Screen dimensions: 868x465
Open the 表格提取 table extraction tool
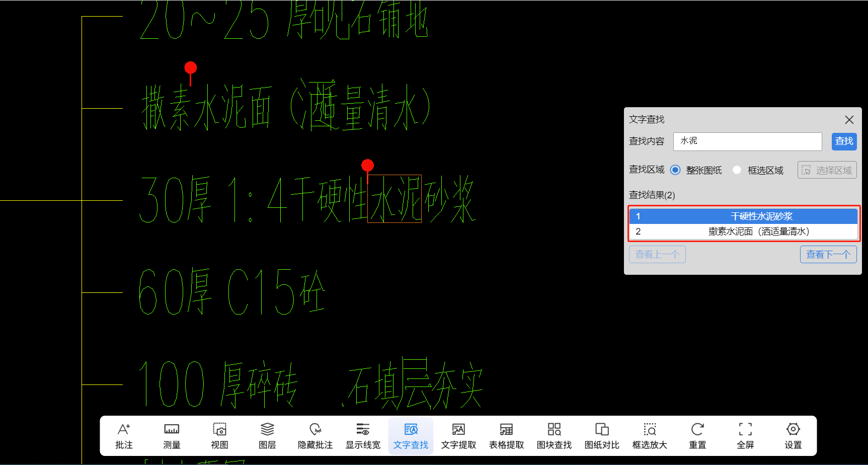coord(506,436)
